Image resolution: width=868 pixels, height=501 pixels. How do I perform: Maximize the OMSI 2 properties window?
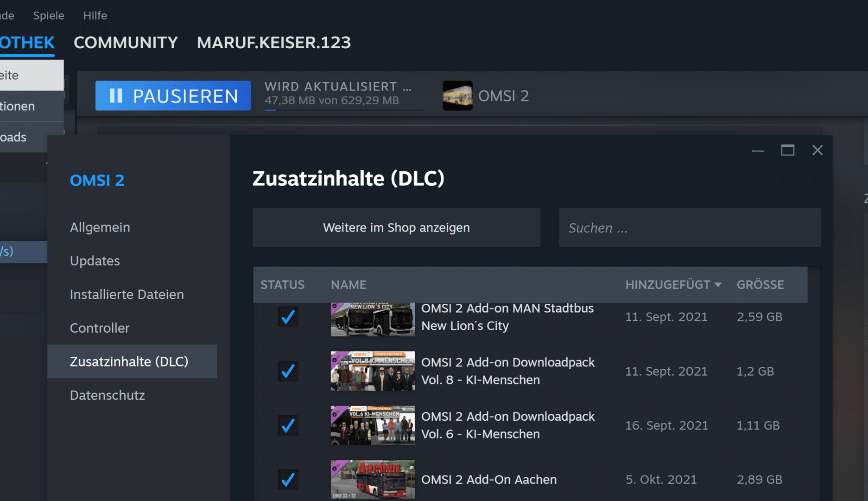(787, 150)
